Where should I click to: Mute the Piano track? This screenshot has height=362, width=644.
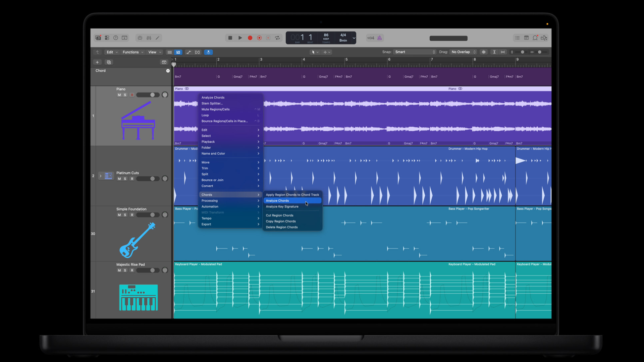click(x=119, y=95)
